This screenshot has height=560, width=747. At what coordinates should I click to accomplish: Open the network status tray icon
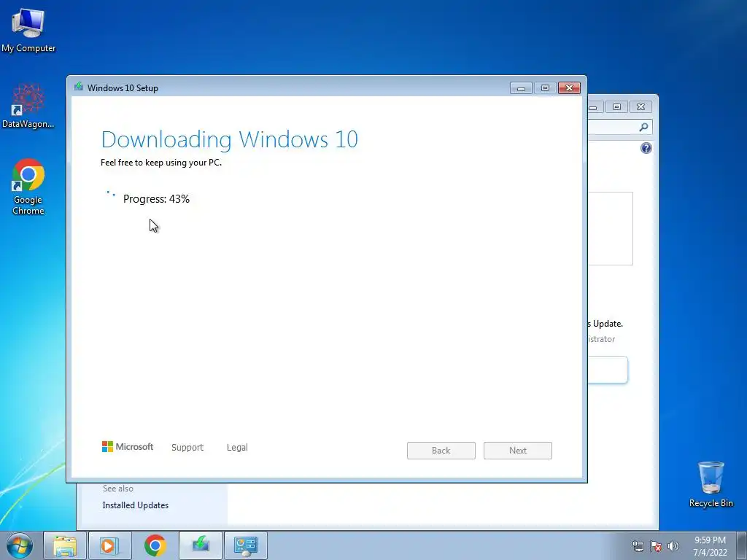(x=638, y=546)
